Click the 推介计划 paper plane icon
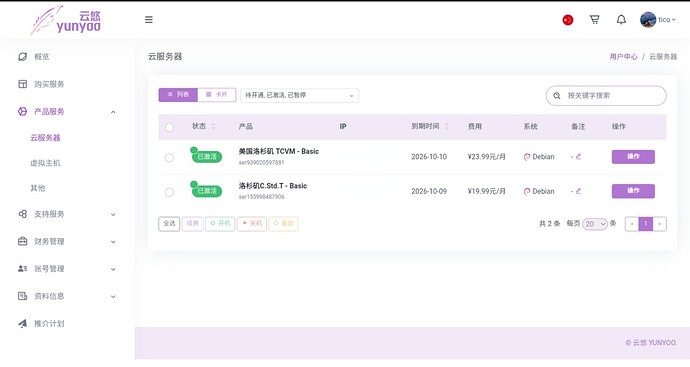The image size is (690, 367). pyautogui.click(x=22, y=323)
